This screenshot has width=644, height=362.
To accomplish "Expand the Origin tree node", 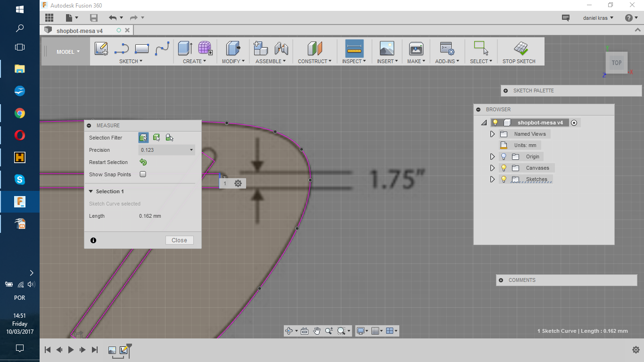I will [x=493, y=156].
